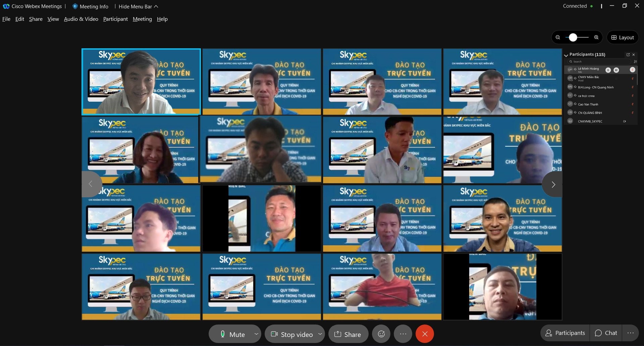Click the participant list sort icon
Viewport: 644px width, 346px height.
[635, 61]
